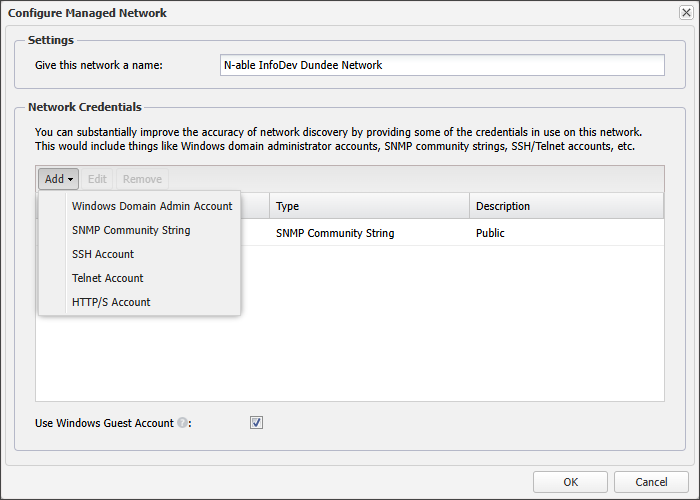Click the Public description cell
The height and width of the screenshot is (500, 700).
tap(490, 233)
